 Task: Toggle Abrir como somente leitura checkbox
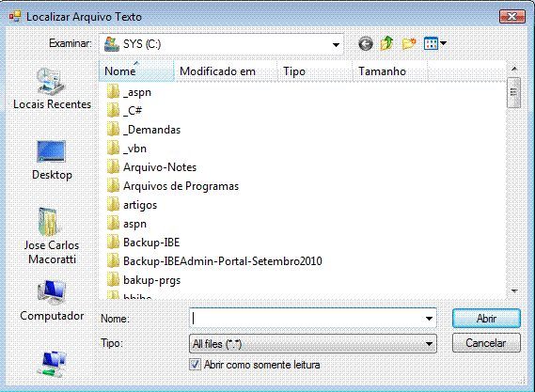[x=195, y=365]
